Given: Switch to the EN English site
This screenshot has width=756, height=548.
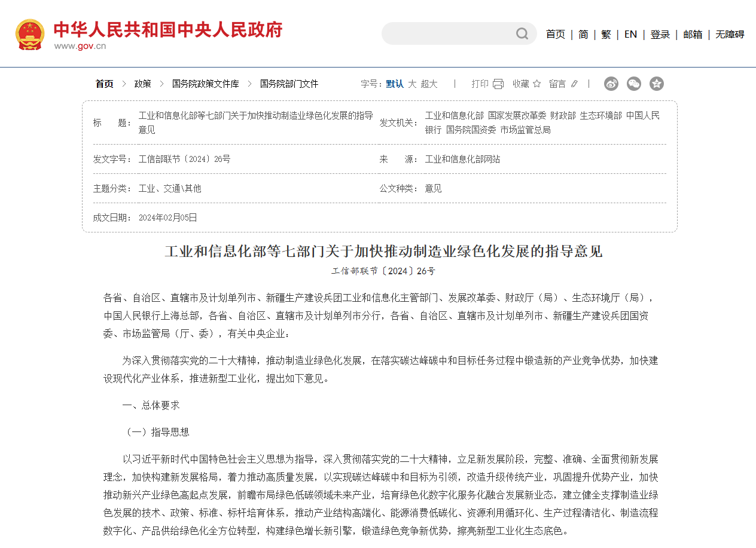Looking at the screenshot, I should [630, 34].
